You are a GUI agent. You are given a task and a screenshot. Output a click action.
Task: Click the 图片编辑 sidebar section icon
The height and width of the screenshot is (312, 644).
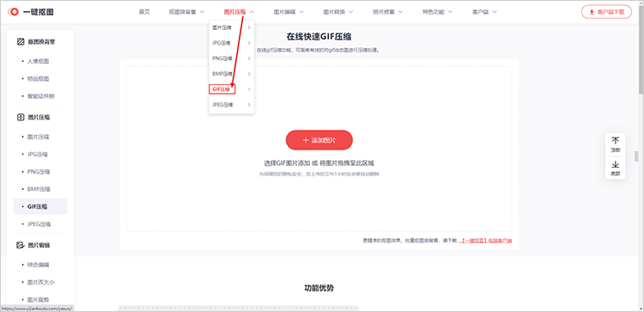21,246
